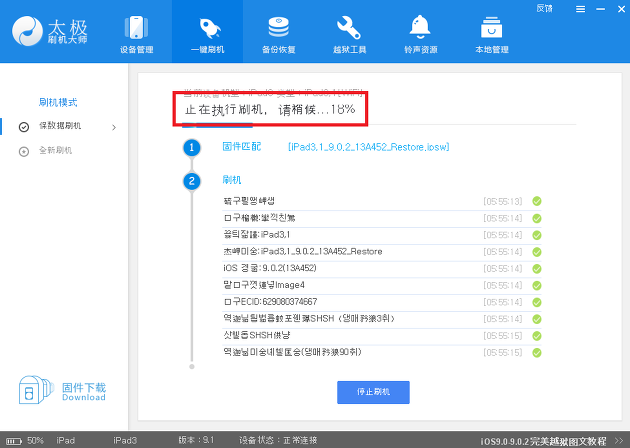
Task: Open the hamburger menu in title bar
Action: tap(580, 9)
